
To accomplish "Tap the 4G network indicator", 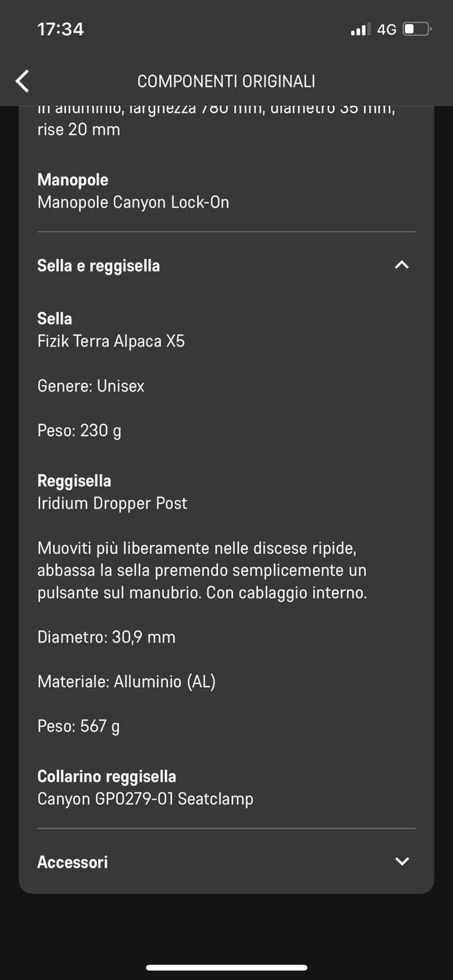I will [387, 29].
